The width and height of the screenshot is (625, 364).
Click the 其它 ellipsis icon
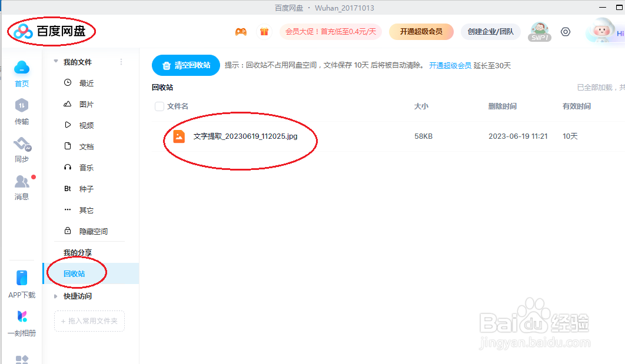[x=68, y=209]
